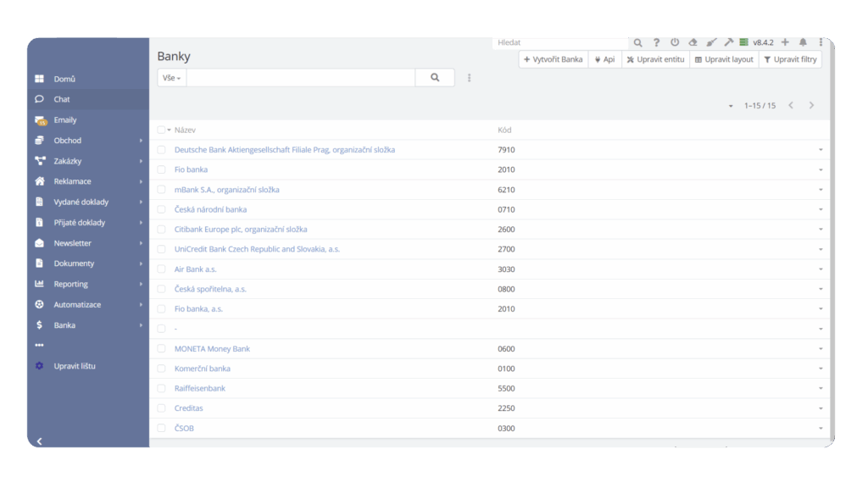Click the Vytvořit Banka button

tap(554, 59)
